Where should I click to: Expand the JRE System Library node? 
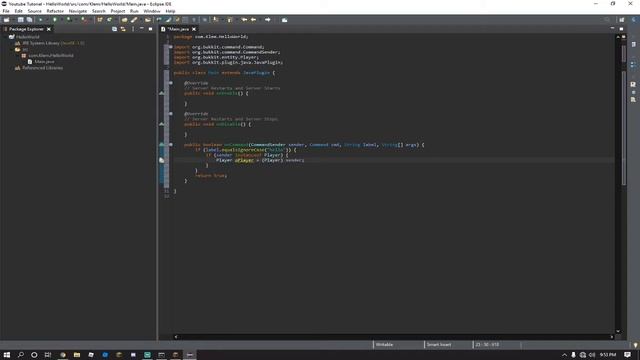11,43
